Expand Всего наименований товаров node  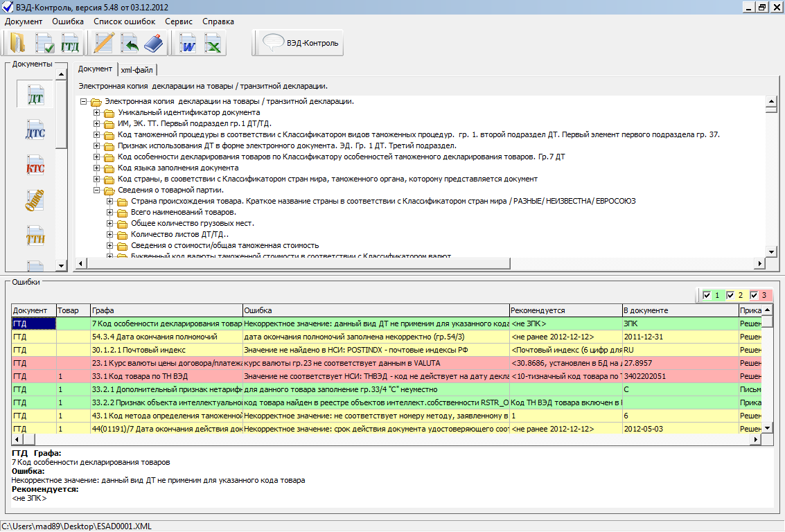click(109, 212)
